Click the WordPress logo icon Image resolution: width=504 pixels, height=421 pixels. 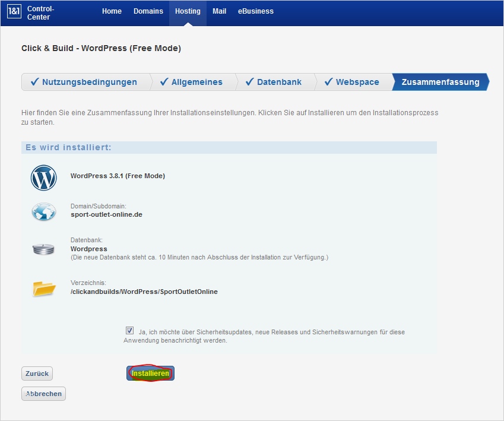pyautogui.click(x=44, y=178)
